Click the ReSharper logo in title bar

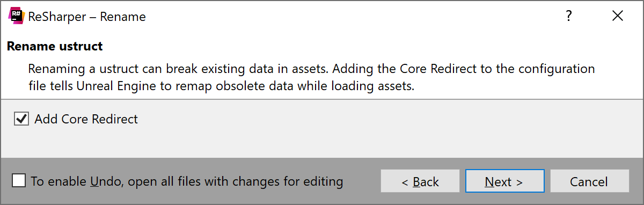[17, 16]
